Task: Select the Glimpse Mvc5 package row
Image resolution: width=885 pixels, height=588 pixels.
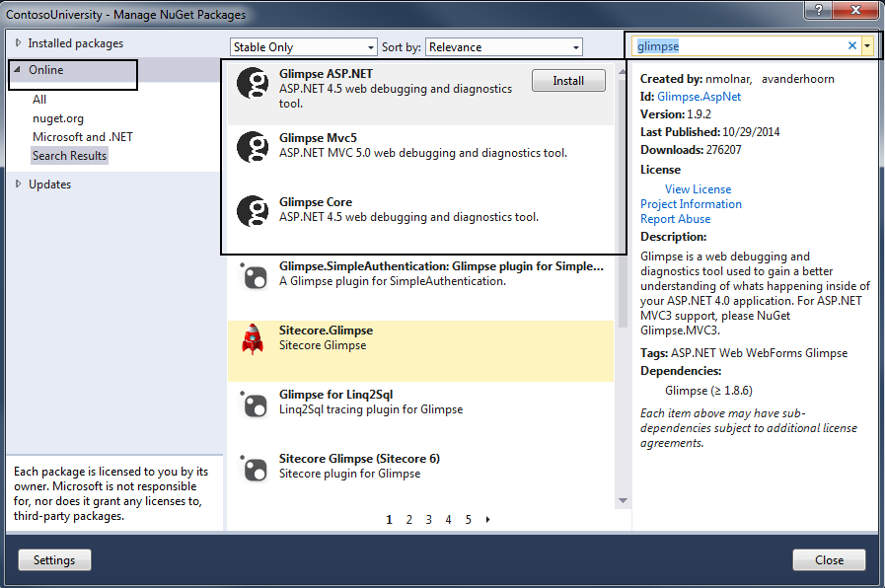Action: (420, 158)
